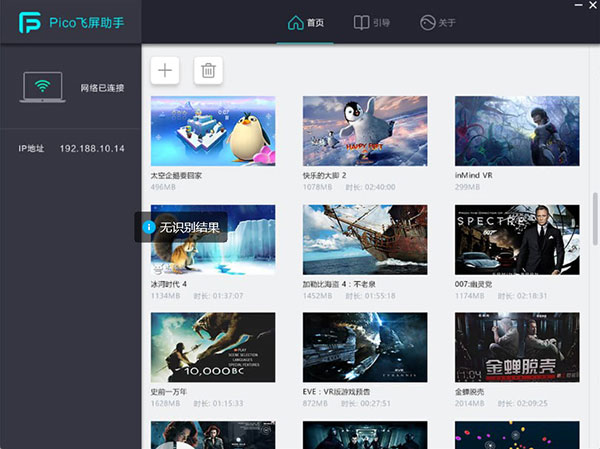Open the 金蝉脱壳 thumbnail

point(517,347)
